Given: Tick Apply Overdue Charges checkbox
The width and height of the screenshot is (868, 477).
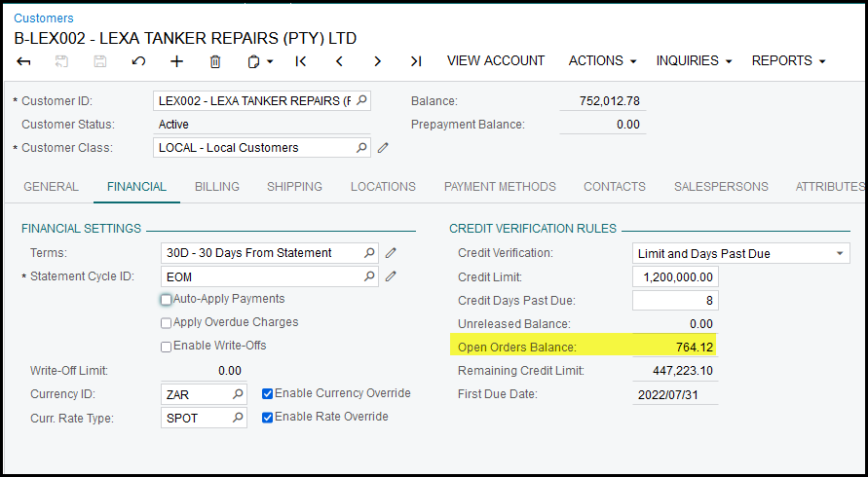Looking at the screenshot, I should (x=166, y=323).
